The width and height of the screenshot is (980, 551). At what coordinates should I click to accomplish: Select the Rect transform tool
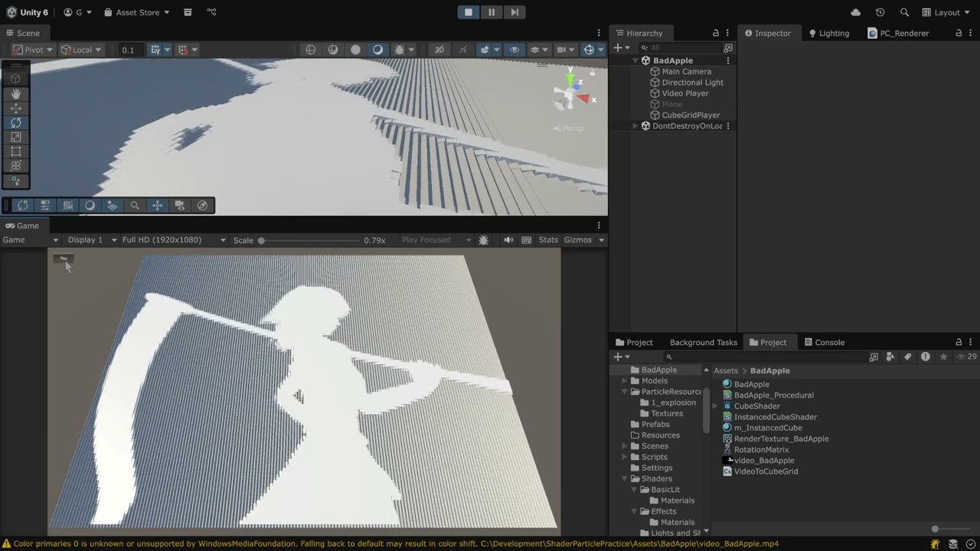click(x=15, y=152)
